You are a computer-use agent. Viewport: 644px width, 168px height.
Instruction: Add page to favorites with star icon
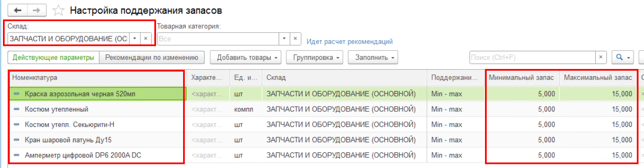pos(59,10)
